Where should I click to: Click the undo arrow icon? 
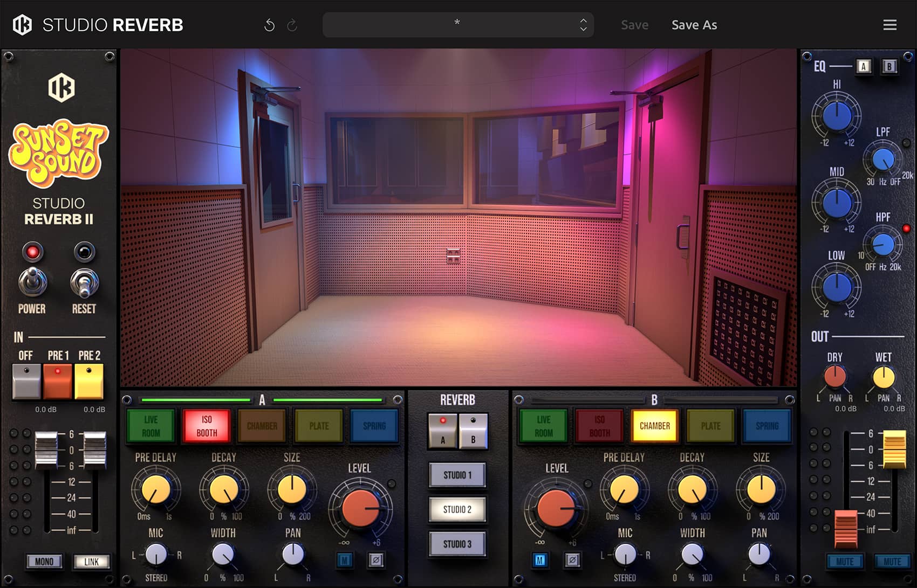click(x=269, y=25)
